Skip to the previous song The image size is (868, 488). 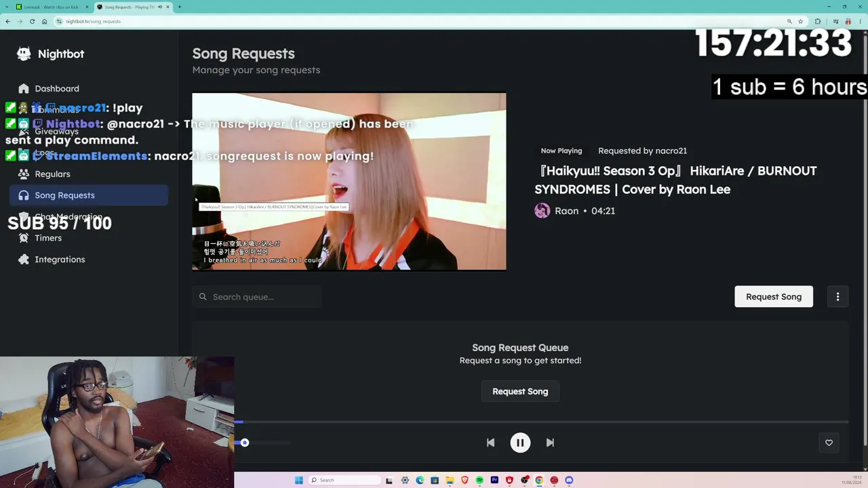(x=490, y=443)
